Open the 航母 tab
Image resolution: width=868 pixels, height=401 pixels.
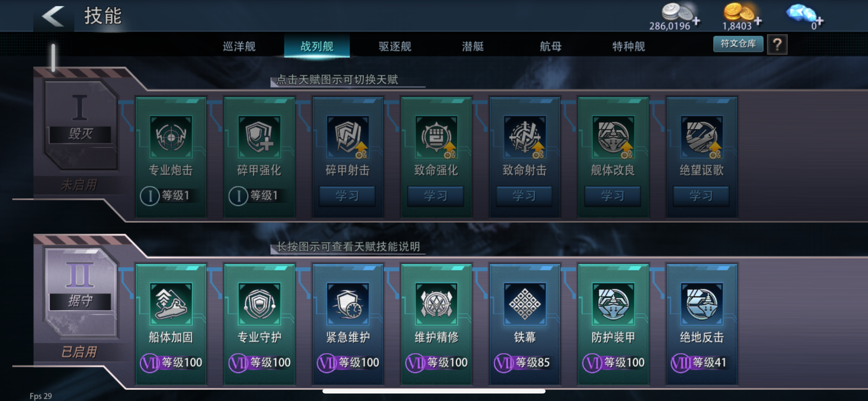[x=551, y=46]
